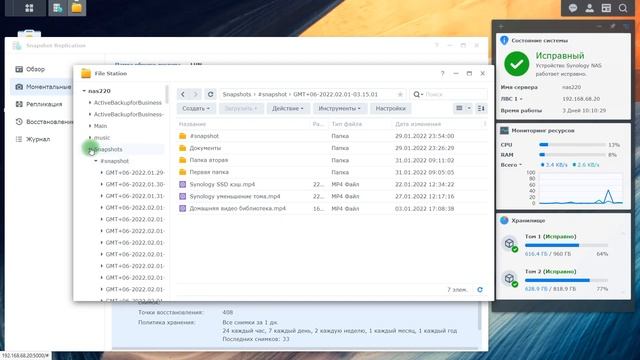Add widget with plus icon
This screenshot has height=360, width=640.
tap(501, 26)
